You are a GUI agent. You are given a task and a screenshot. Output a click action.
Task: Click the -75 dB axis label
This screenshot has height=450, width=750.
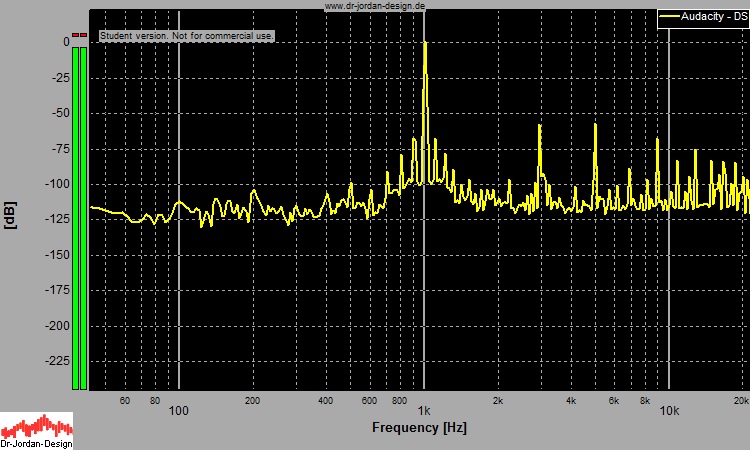[x=60, y=149]
